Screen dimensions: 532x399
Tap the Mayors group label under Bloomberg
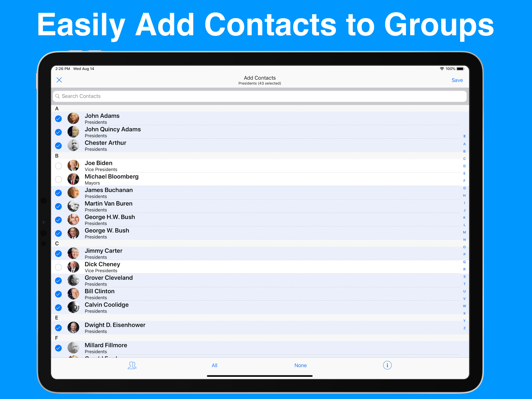pos(92,183)
